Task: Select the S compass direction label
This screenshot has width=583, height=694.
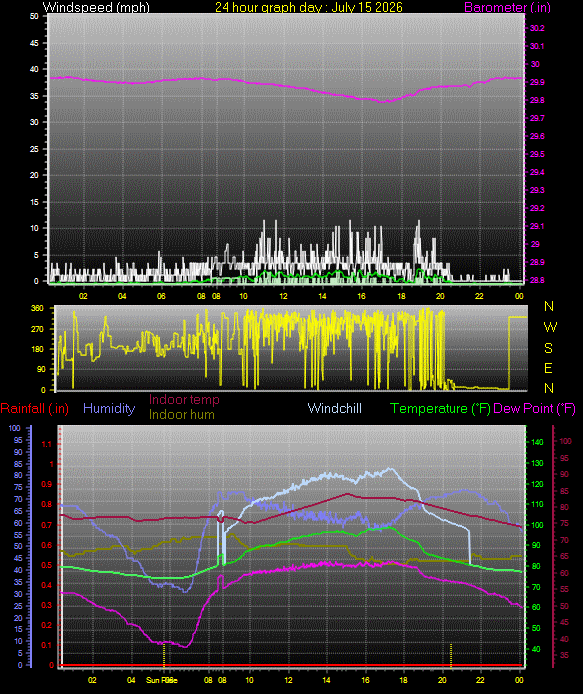Action: click(548, 348)
